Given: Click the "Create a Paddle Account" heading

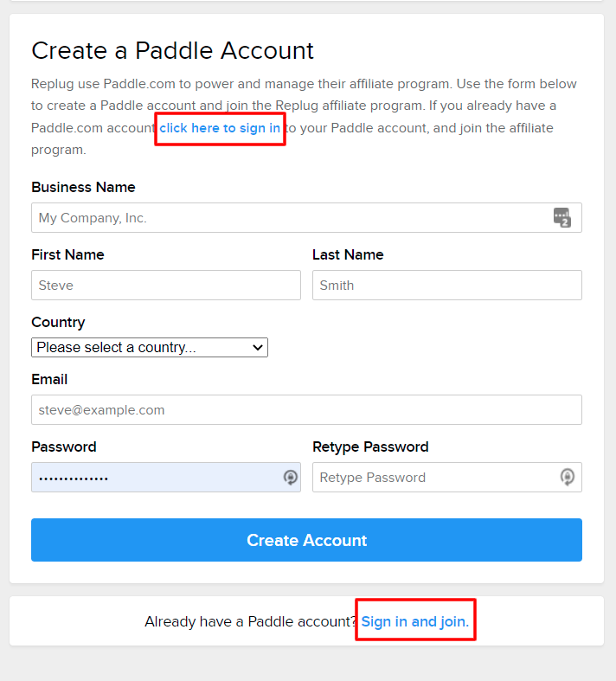Looking at the screenshot, I should coord(172,50).
